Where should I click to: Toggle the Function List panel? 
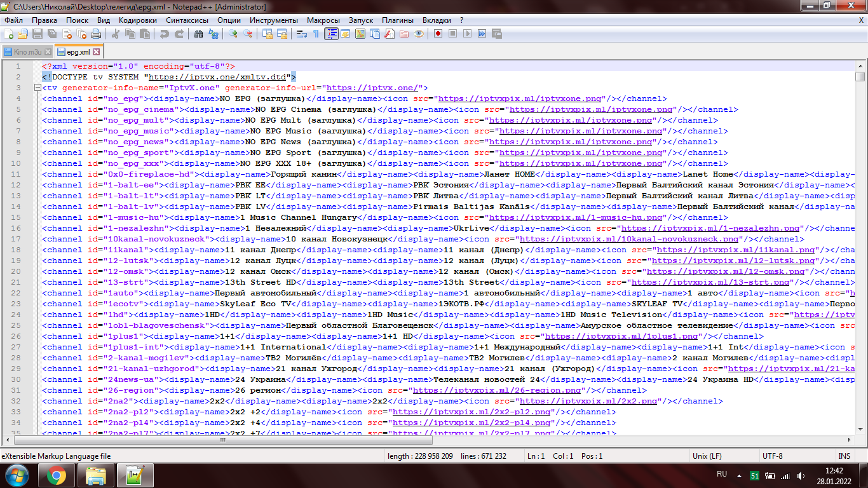pyautogui.click(x=390, y=34)
